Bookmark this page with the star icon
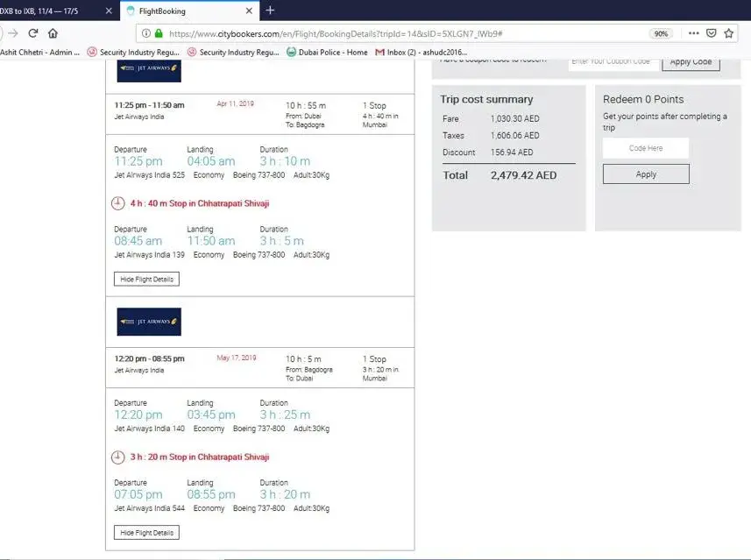This screenshot has width=751, height=560. point(728,33)
